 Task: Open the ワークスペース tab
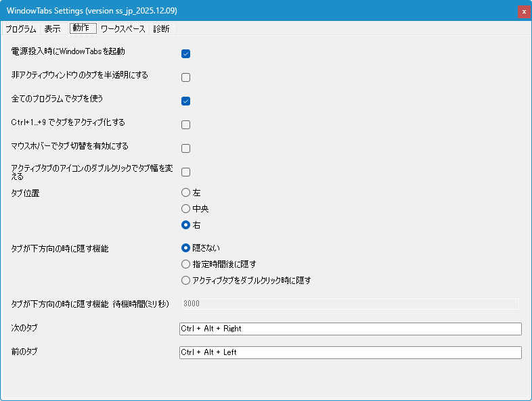123,29
